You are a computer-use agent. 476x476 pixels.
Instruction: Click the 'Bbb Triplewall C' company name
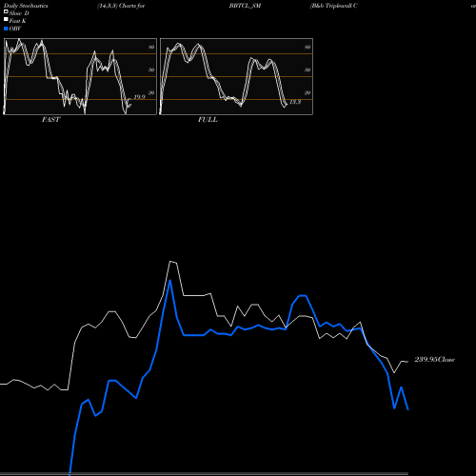(334, 6)
